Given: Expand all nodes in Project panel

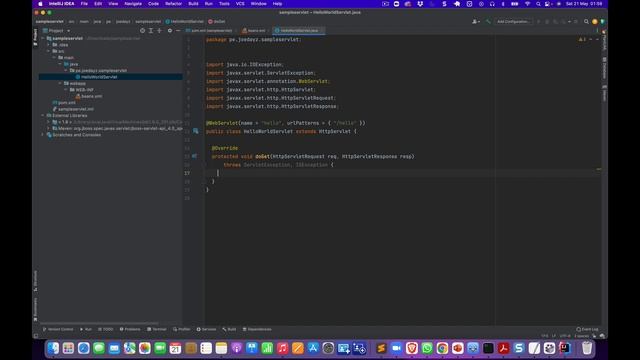Looking at the screenshot, I should [x=151, y=31].
